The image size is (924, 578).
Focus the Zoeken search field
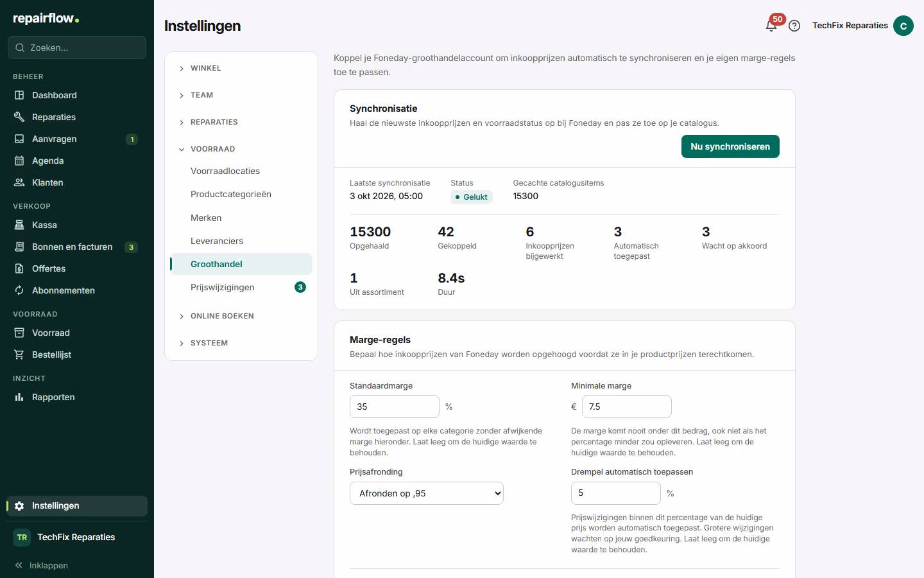[77, 48]
